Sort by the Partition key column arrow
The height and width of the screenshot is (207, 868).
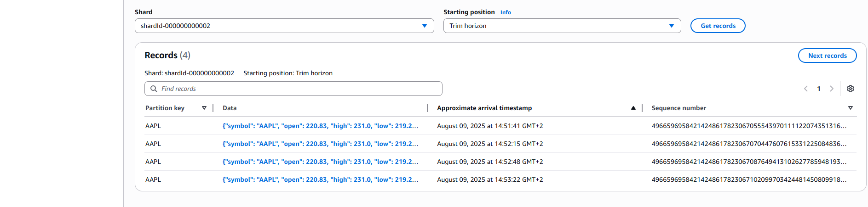[x=204, y=108]
